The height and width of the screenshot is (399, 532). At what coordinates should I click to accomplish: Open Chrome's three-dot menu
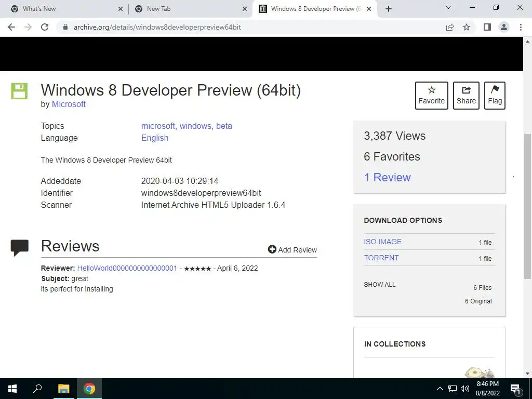point(521,27)
